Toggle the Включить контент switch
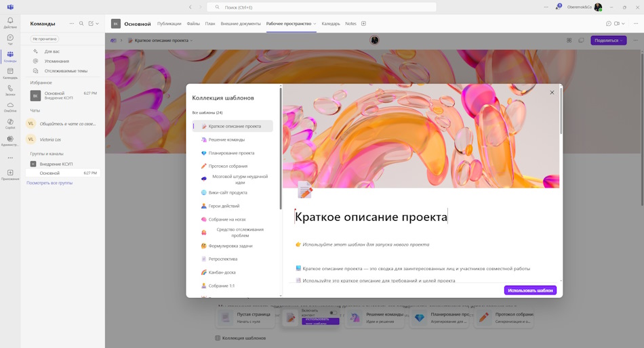Screen dimensions: 644x348 click(x=333, y=313)
